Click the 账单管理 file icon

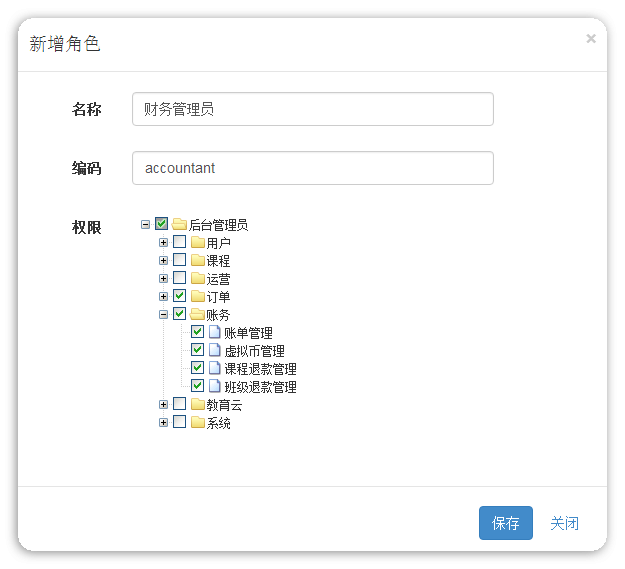point(215,332)
